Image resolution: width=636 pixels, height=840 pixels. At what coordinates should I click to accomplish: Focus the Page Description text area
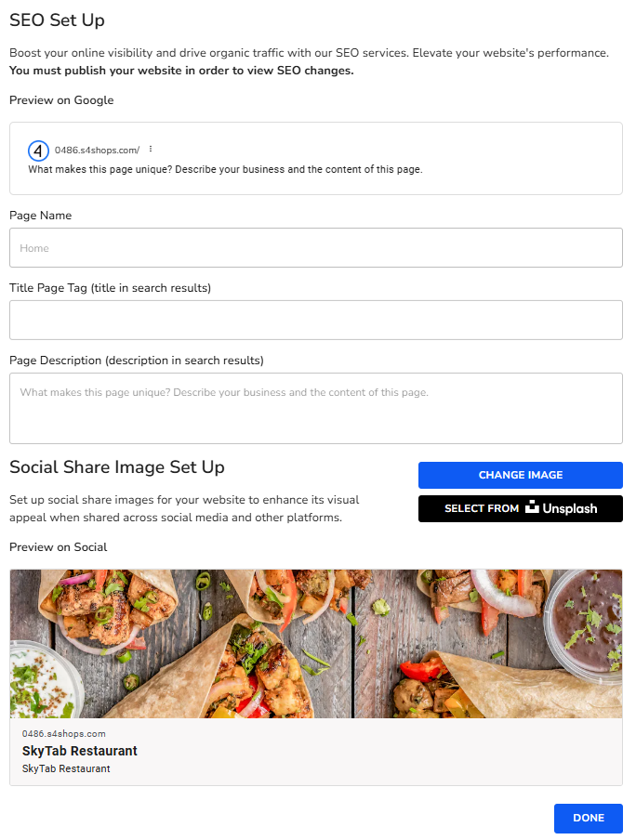pyautogui.click(x=315, y=408)
